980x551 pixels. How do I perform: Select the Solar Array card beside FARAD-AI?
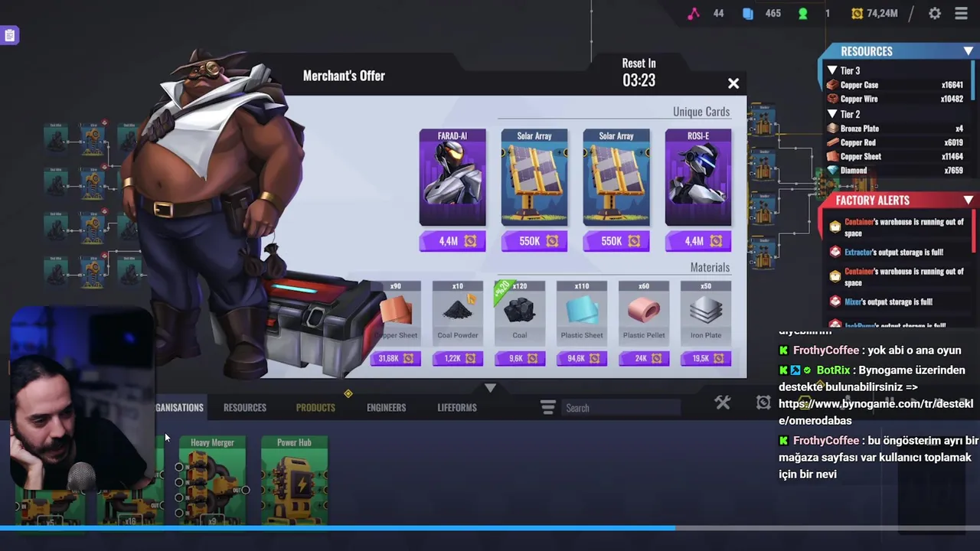coord(534,178)
